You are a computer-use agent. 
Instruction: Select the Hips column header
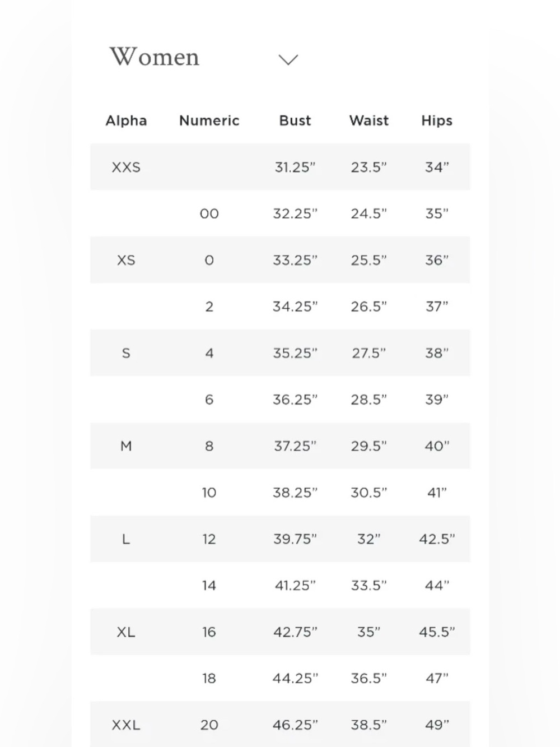click(437, 120)
